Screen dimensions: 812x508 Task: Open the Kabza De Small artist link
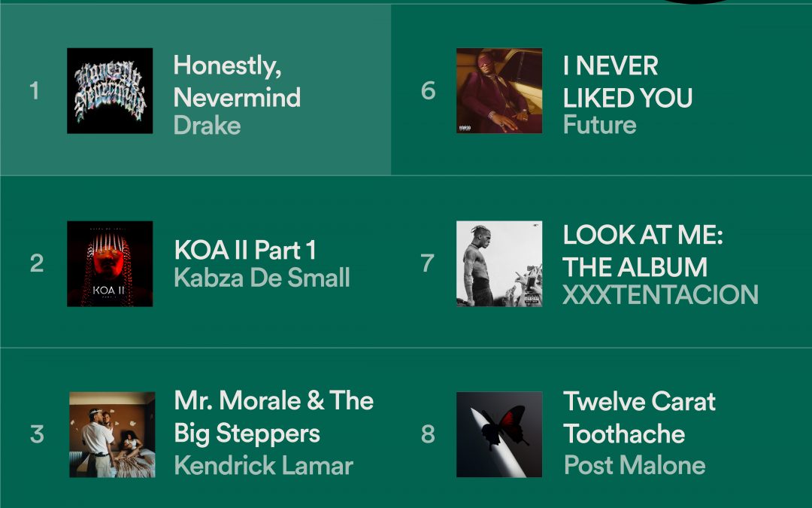pos(262,278)
